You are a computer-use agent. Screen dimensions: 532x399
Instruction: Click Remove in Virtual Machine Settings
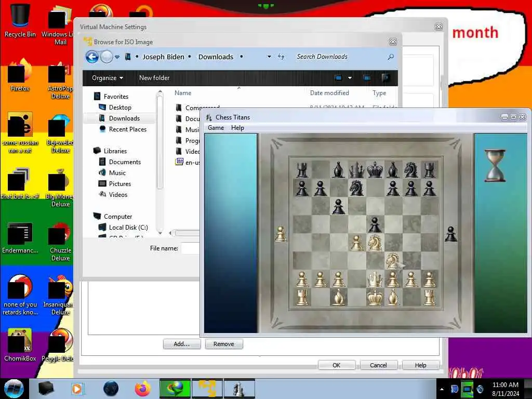pyautogui.click(x=224, y=344)
